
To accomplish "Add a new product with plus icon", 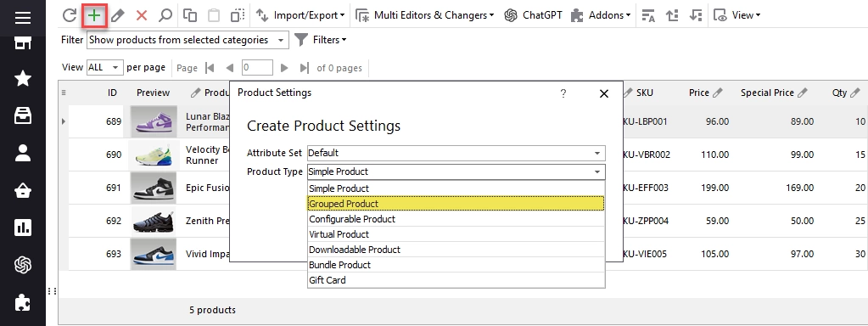I will tap(94, 15).
